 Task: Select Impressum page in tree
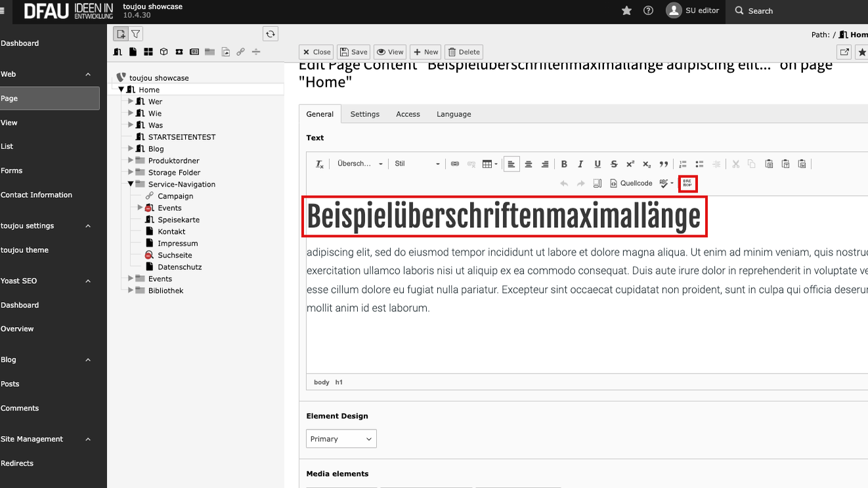click(177, 244)
